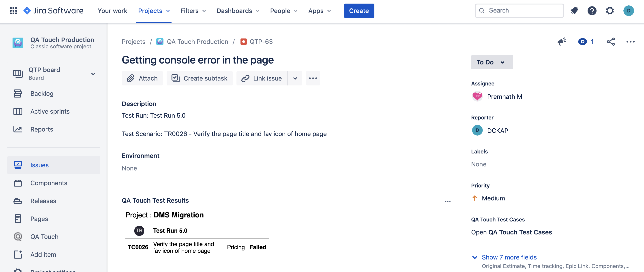Click the give feedback megaphone icon

[562, 41]
